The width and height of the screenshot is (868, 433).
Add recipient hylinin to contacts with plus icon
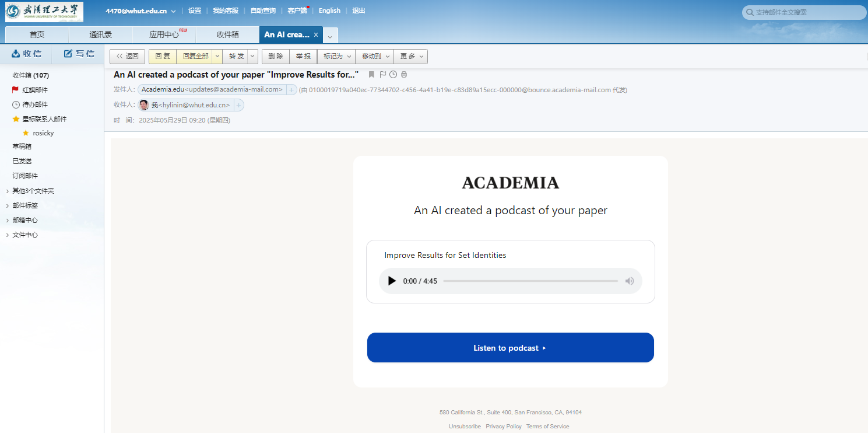tap(238, 105)
